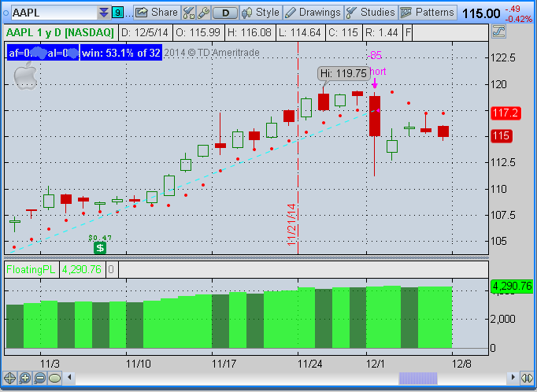This screenshot has width=537, height=392.
Task: Select the D daily timeframe button
Action: (x=225, y=13)
